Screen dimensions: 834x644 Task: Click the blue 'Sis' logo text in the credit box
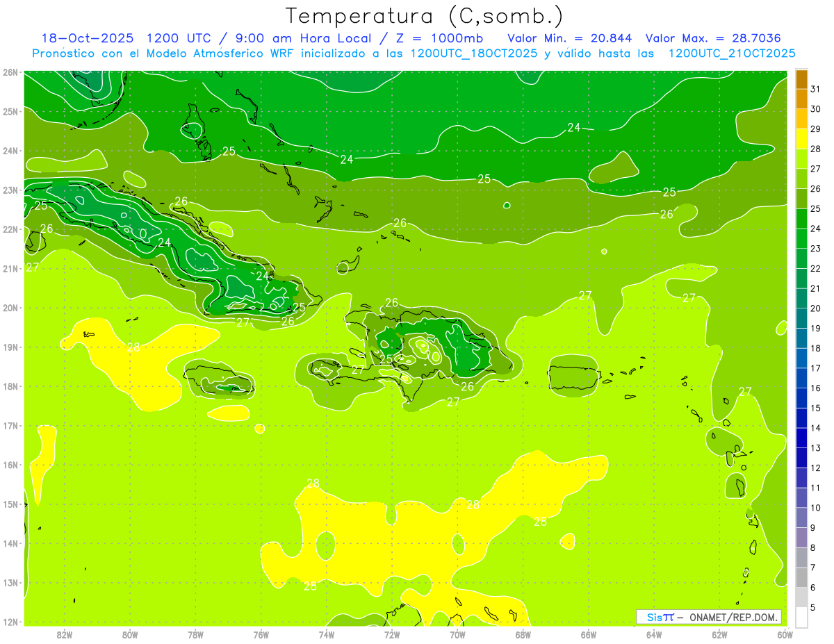coord(654,617)
